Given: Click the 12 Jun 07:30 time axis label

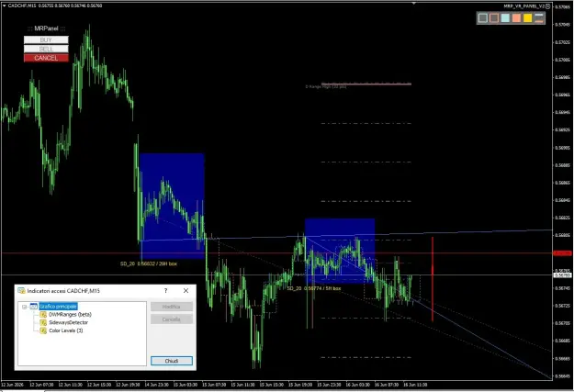Looking at the screenshot, I should (41, 385).
